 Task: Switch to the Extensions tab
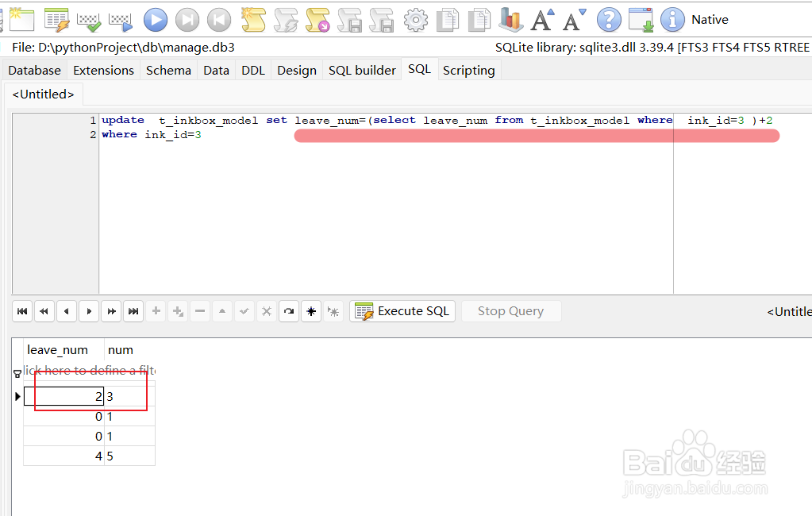(103, 71)
